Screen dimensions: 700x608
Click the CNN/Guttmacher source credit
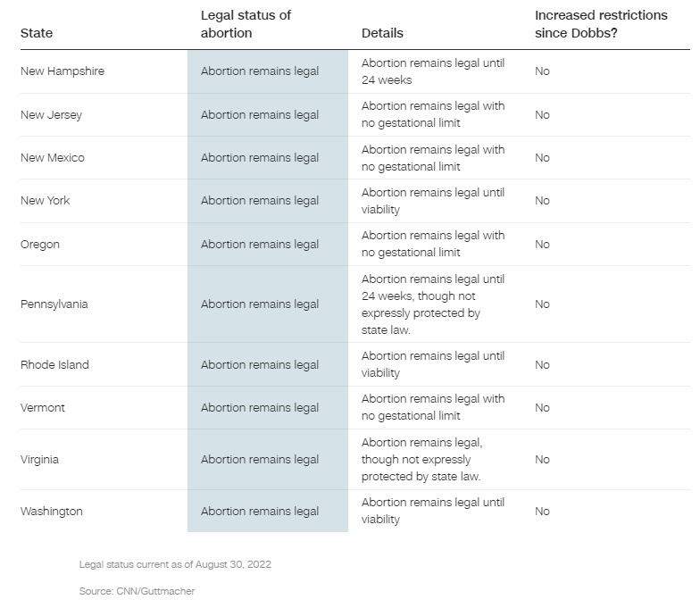pos(137,591)
